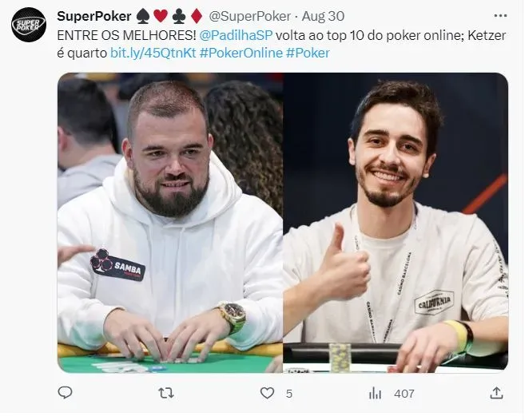Screen dimensions: 525x420
Task: Follow the bit.ly/45QtnKt link
Action: 153,53
